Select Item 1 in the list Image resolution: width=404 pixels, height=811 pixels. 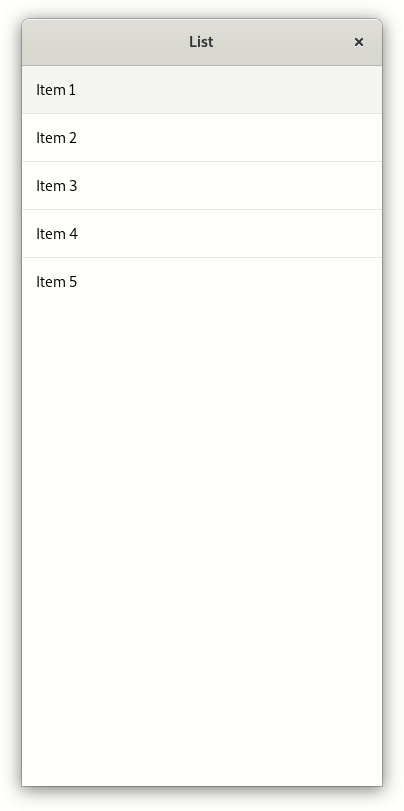pyautogui.click(x=202, y=89)
